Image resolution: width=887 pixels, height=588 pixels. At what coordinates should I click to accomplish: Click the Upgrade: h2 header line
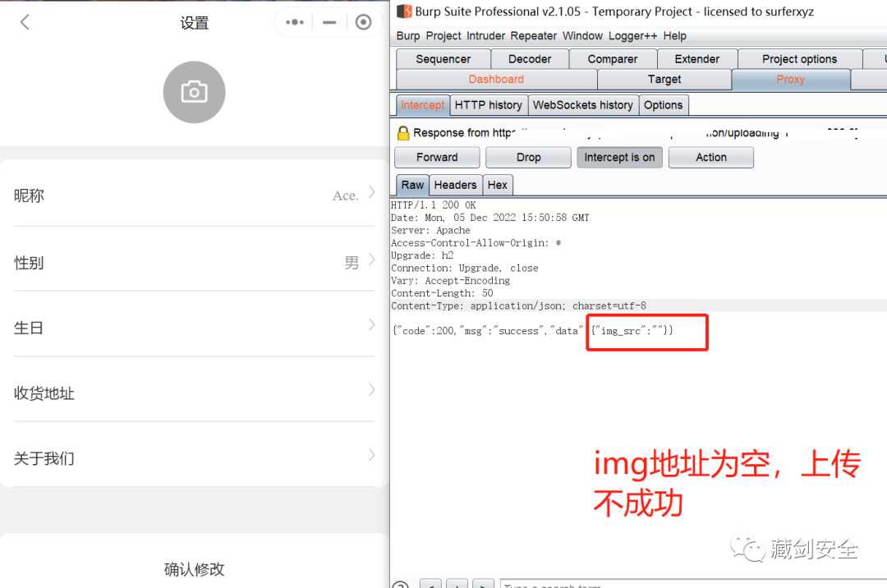coord(422,255)
